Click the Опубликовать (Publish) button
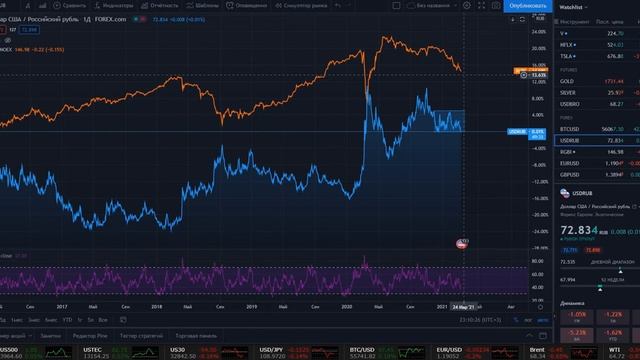Image resolution: width=640 pixels, height=360 pixels. [528, 6]
